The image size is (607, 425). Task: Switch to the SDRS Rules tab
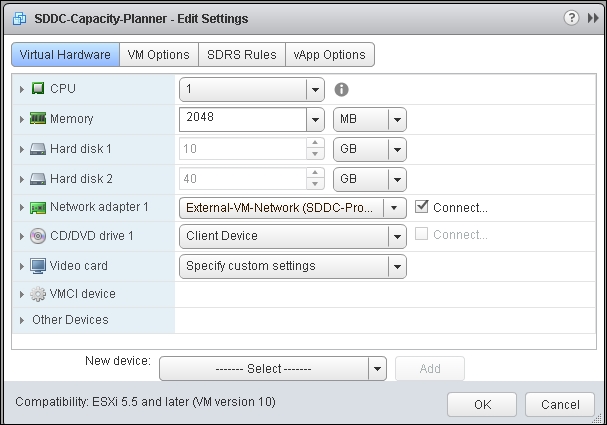click(242, 55)
